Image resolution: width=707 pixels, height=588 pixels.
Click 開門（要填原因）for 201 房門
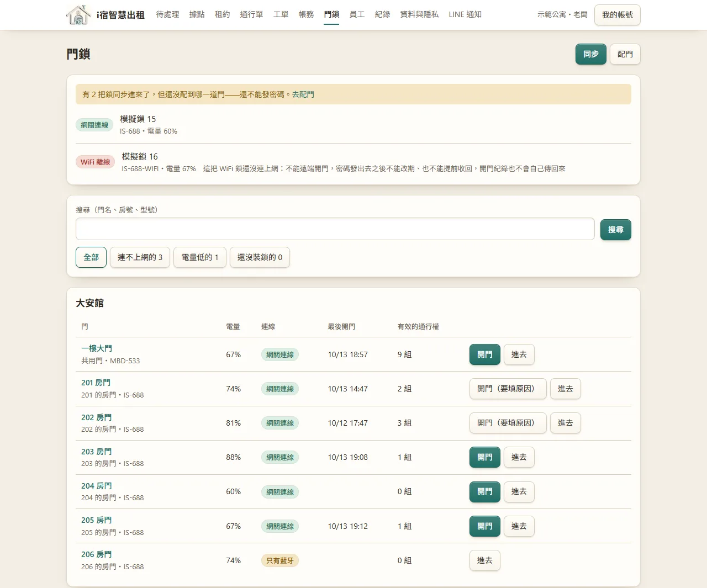tap(508, 389)
